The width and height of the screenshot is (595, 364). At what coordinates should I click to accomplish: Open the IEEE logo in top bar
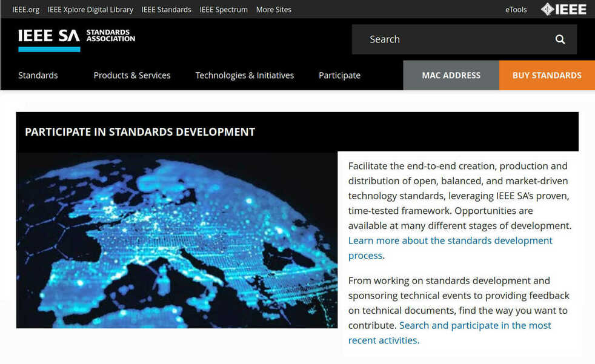click(x=564, y=9)
